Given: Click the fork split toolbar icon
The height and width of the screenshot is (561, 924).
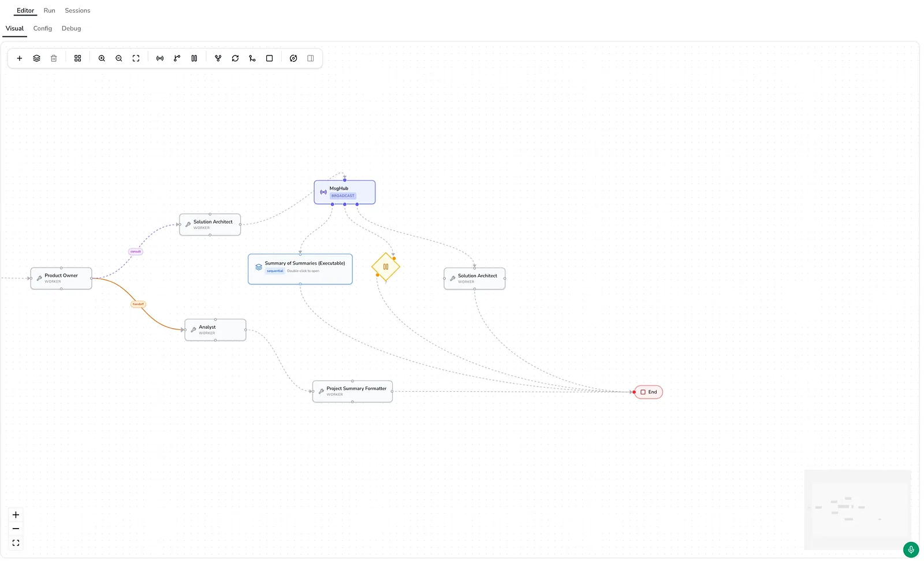Looking at the screenshot, I should coord(218,58).
